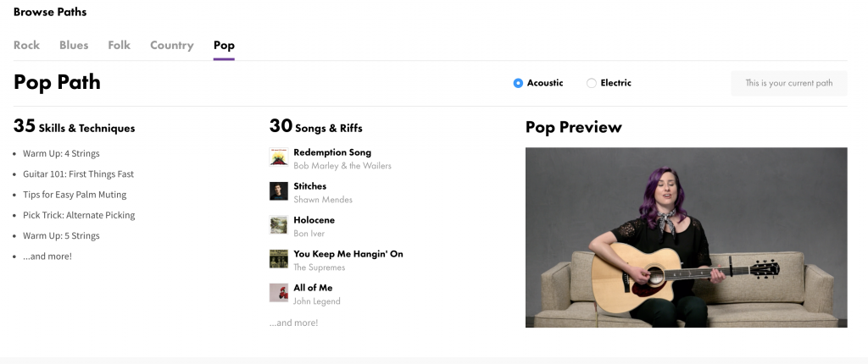868x364 pixels.
Task: Choose the Electric radio option
Action: pyautogui.click(x=592, y=83)
